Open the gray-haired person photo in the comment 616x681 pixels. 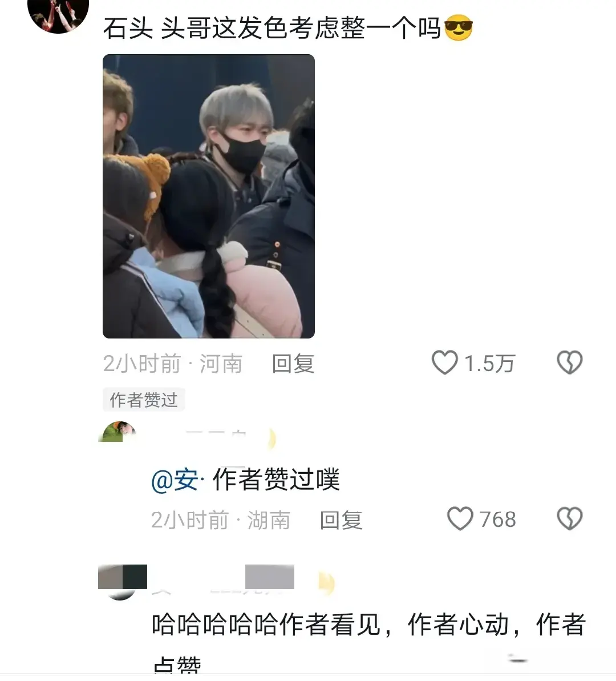point(208,196)
